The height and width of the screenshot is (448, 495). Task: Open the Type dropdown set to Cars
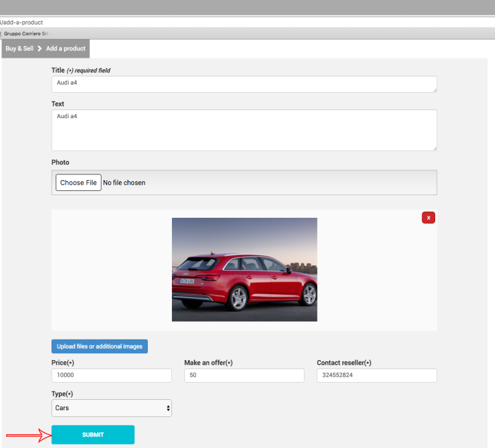(x=111, y=408)
